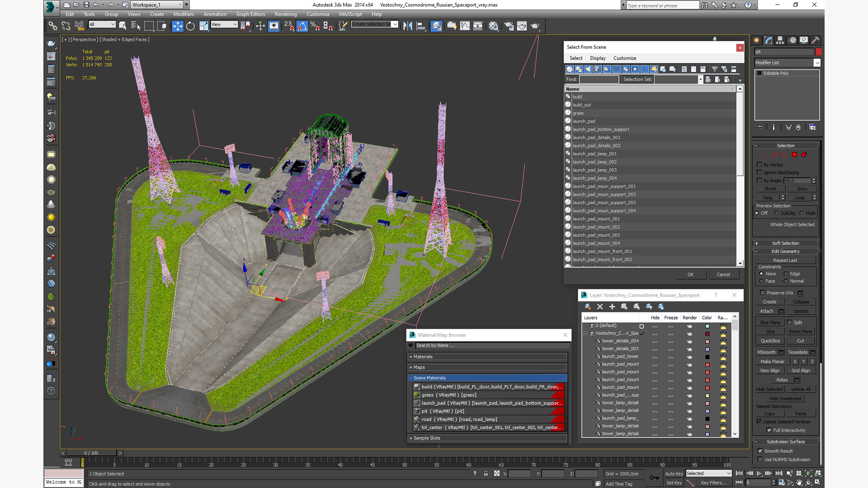This screenshot has width=868, height=488.
Task: Select launch_pad_bottom_support in scene list
Action: (x=601, y=129)
